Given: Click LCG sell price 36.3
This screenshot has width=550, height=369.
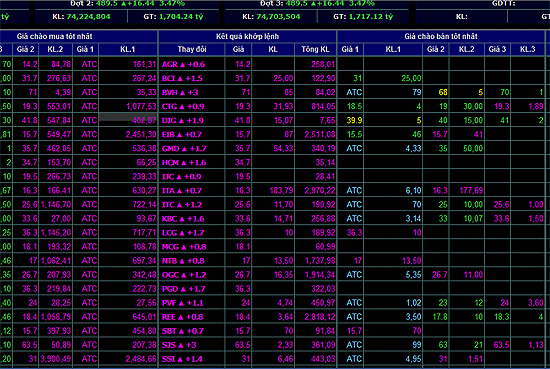Looking at the screenshot, I should coord(354,233).
